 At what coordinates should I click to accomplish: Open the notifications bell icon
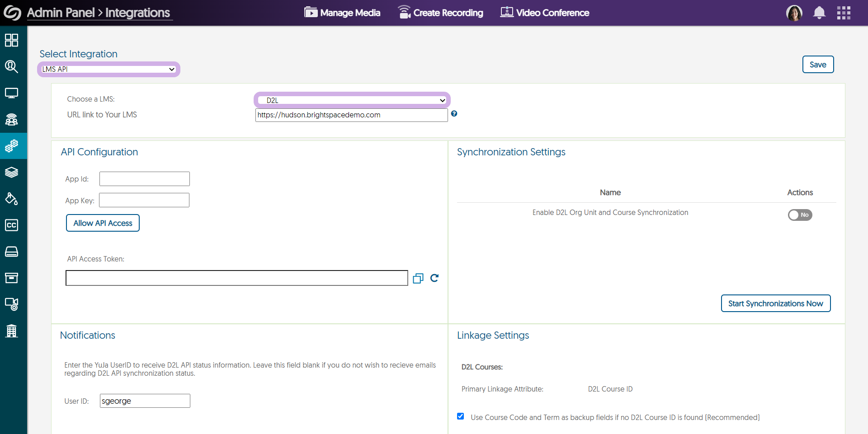click(819, 13)
